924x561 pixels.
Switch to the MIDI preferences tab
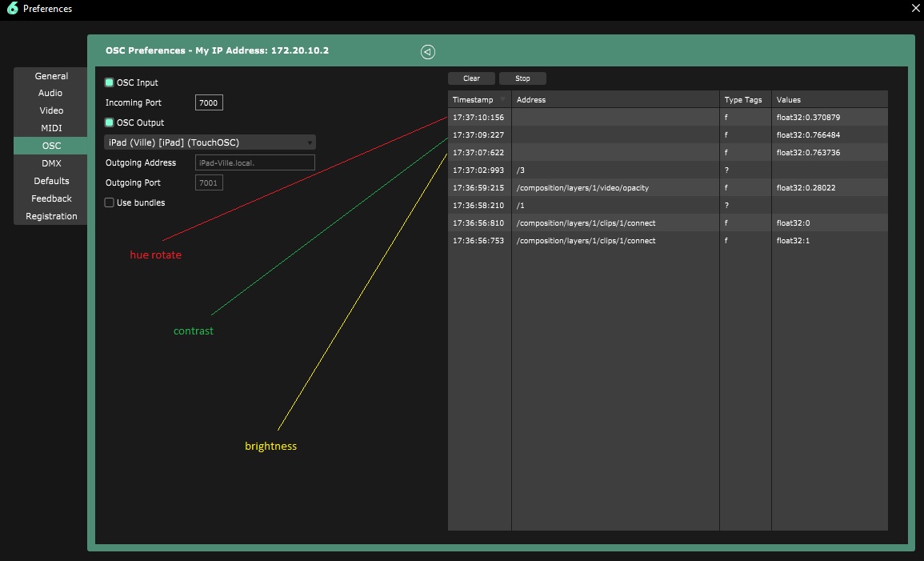coord(51,128)
